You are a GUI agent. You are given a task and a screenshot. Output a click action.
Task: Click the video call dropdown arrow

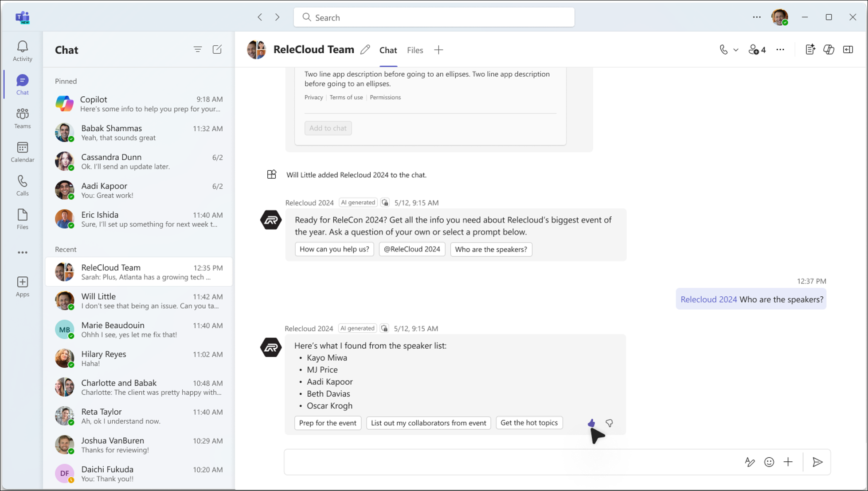pyautogui.click(x=735, y=50)
